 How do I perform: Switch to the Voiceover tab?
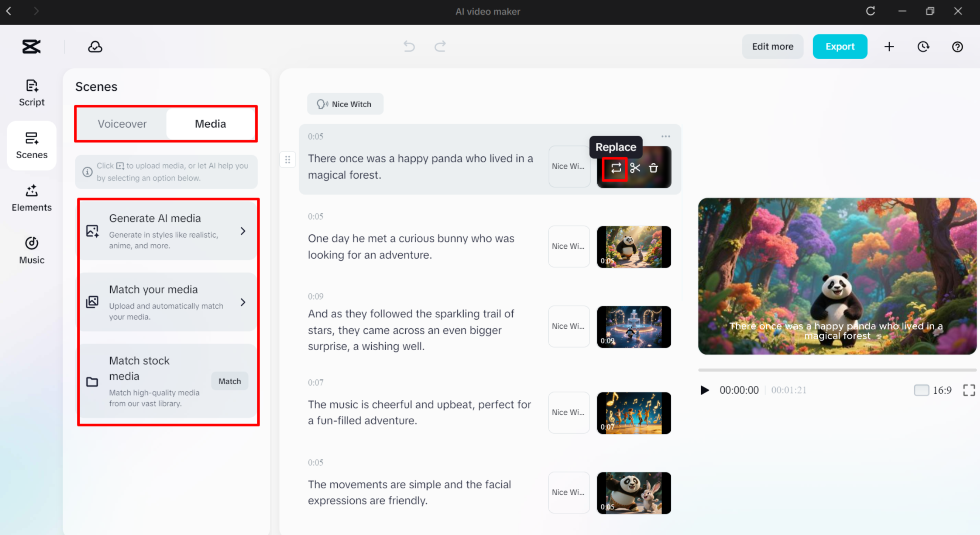pos(122,124)
